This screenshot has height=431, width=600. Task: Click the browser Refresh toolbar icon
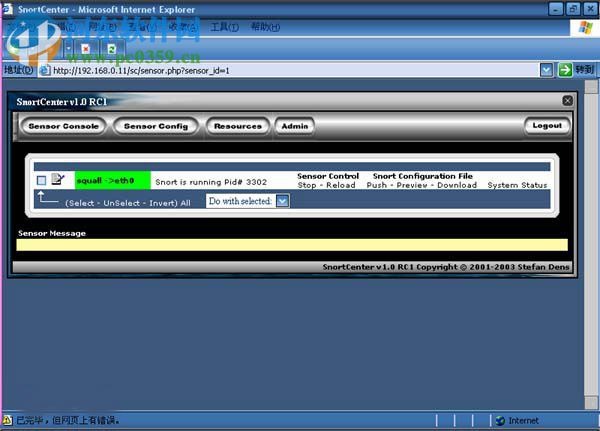click(x=111, y=49)
